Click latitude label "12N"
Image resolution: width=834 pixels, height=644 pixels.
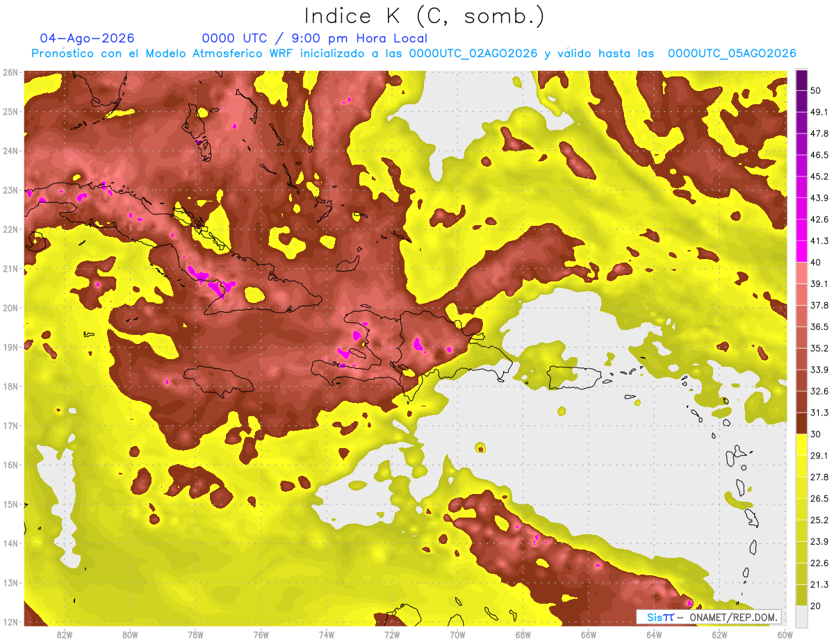point(10,622)
